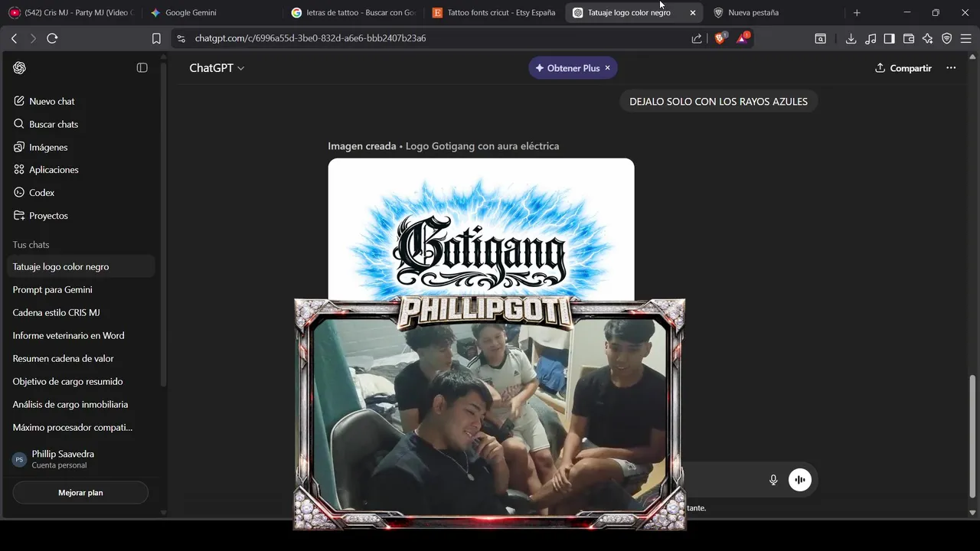980x551 pixels.
Task: Open the tab search icon in the toolbar
Action: click(821, 38)
